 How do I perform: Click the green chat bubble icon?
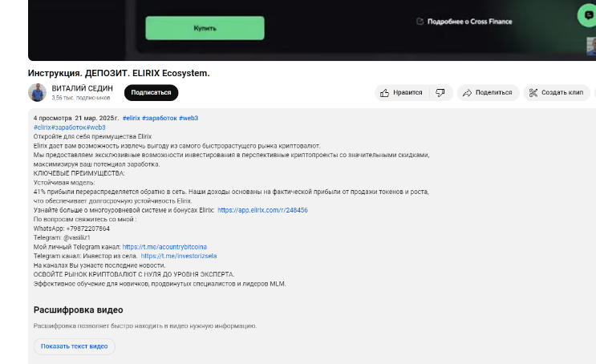pyautogui.click(x=589, y=15)
